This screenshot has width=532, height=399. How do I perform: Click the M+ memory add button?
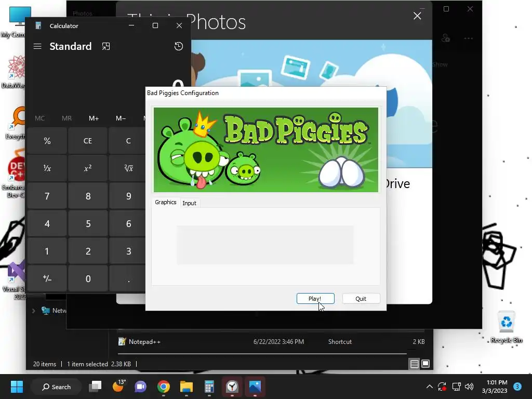(x=94, y=118)
